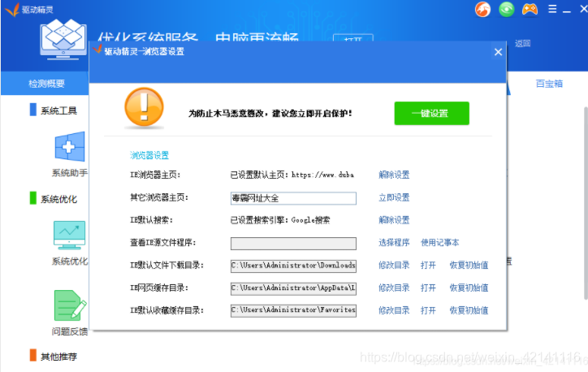Click 打开 for IE默认文件下载目录
Viewport: 588px width, 372px height.
pyautogui.click(x=428, y=265)
